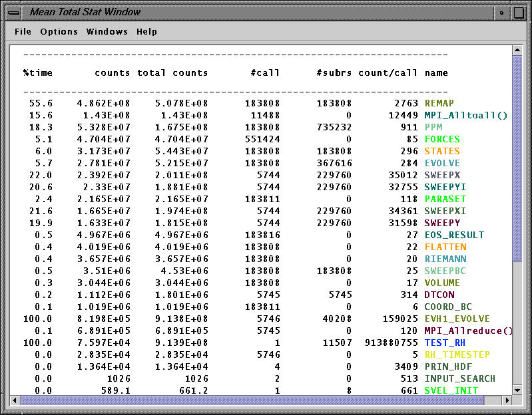Select the PRIN_HDF routine name
The width and height of the screenshot is (532, 415).
point(448,366)
